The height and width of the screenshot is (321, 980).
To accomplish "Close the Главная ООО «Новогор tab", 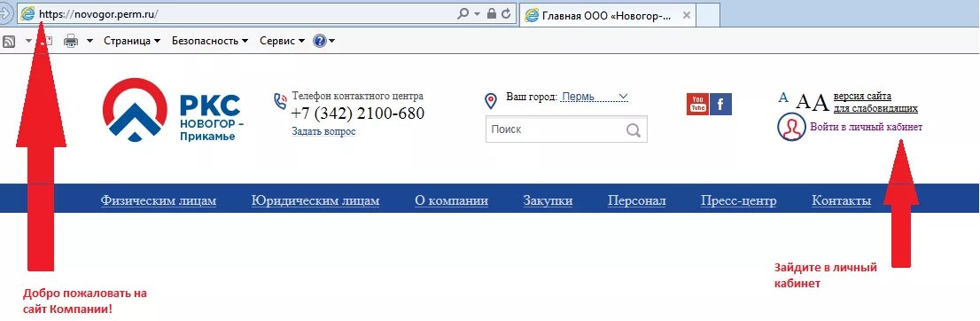I will coord(686,15).
